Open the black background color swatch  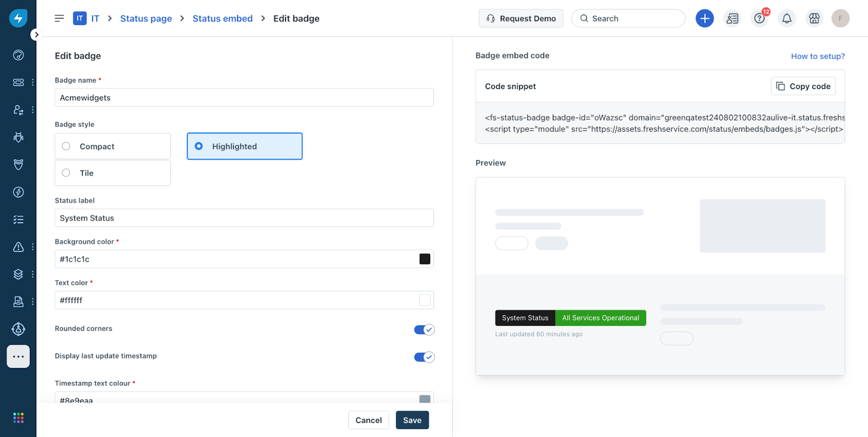(x=425, y=259)
